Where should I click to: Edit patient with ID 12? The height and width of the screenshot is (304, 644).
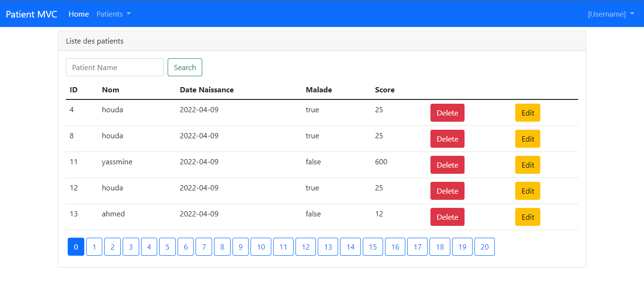pyautogui.click(x=528, y=191)
